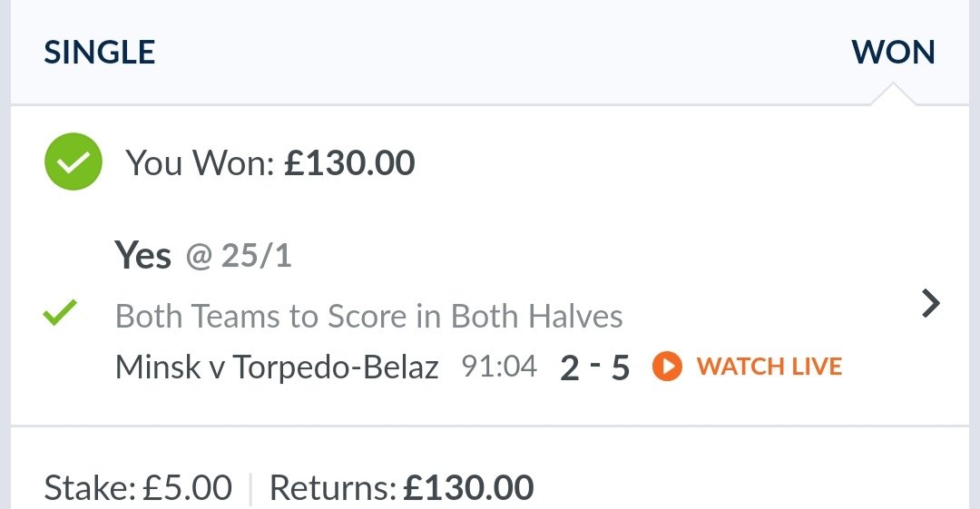This screenshot has width=980, height=509.
Task: Click the 2 - 5 live score
Action: click(x=594, y=367)
